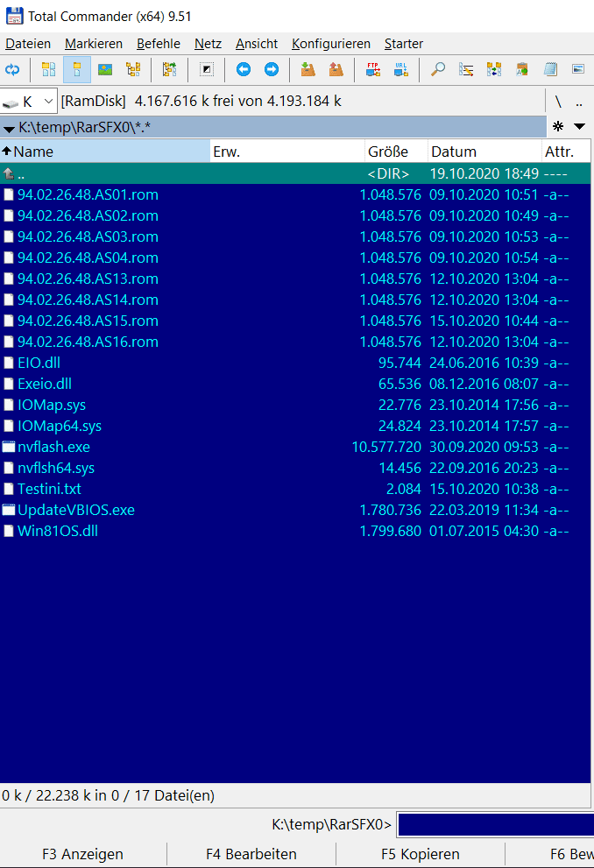
Task: Sort by the Datum column header
Action: point(484,152)
